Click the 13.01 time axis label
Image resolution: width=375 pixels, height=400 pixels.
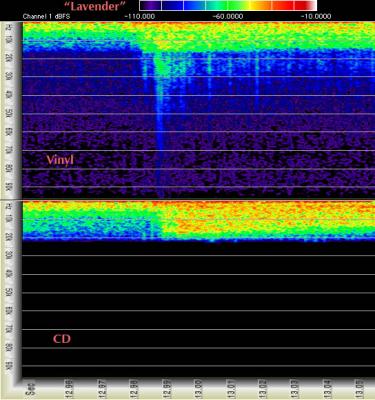pos(231,388)
